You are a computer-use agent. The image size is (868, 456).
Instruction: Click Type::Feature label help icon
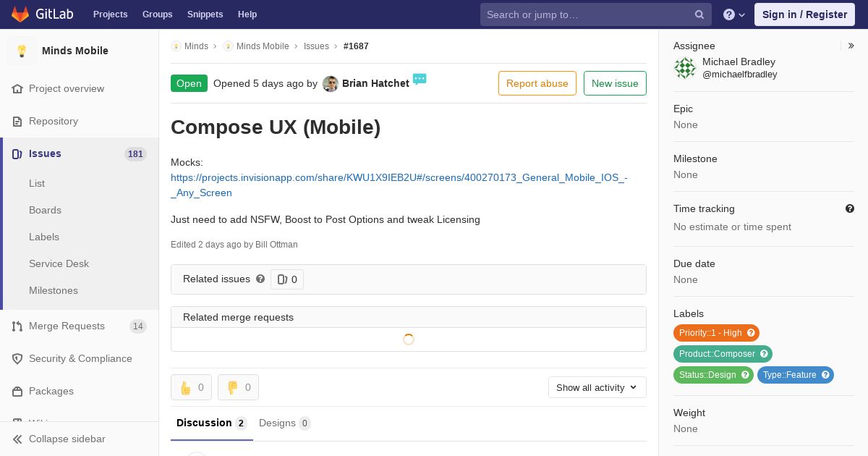coord(826,375)
